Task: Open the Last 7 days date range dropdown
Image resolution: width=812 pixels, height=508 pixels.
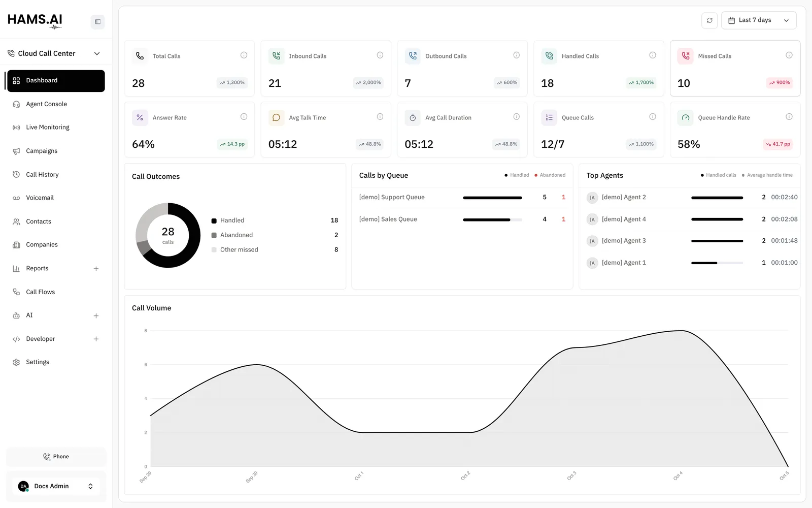Action: [x=759, y=20]
